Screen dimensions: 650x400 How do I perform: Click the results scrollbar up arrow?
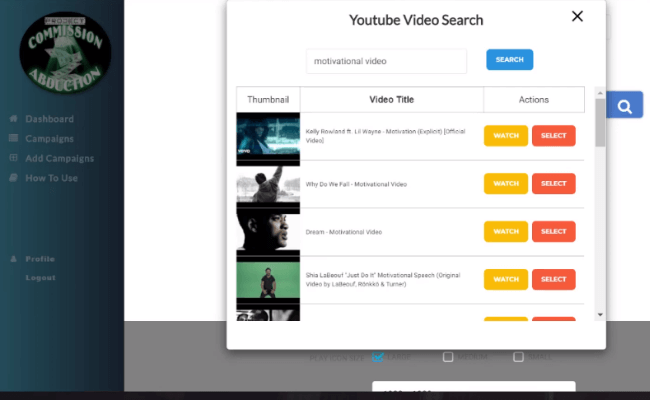click(600, 93)
